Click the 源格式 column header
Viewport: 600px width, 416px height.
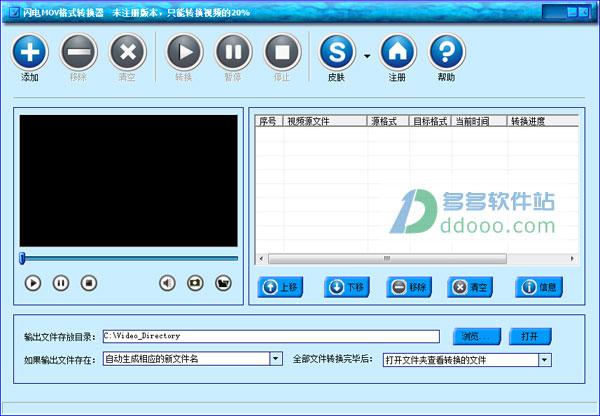pos(388,121)
